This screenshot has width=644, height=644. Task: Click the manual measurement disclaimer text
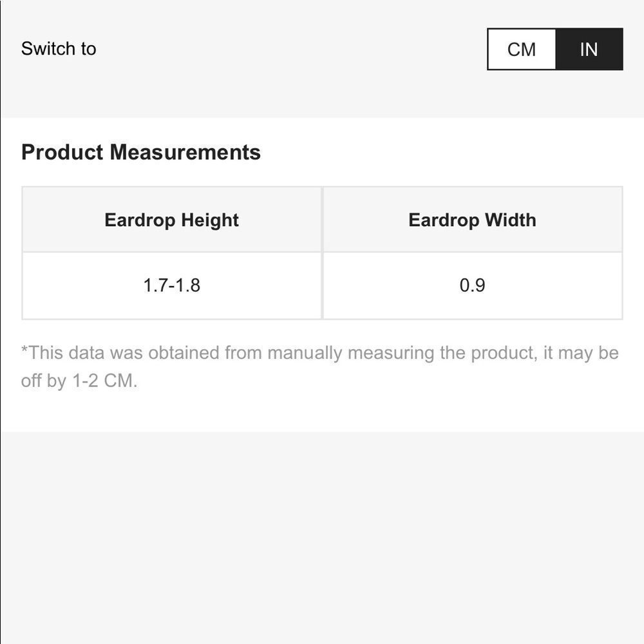coord(320,367)
